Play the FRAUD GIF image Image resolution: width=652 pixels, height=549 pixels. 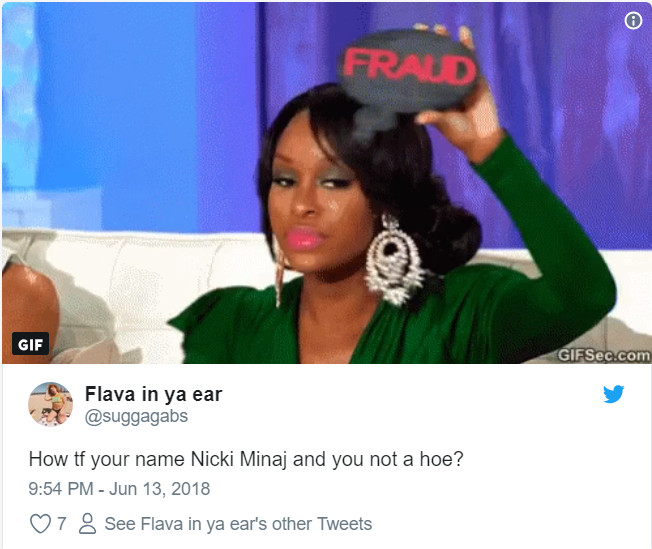click(326, 183)
